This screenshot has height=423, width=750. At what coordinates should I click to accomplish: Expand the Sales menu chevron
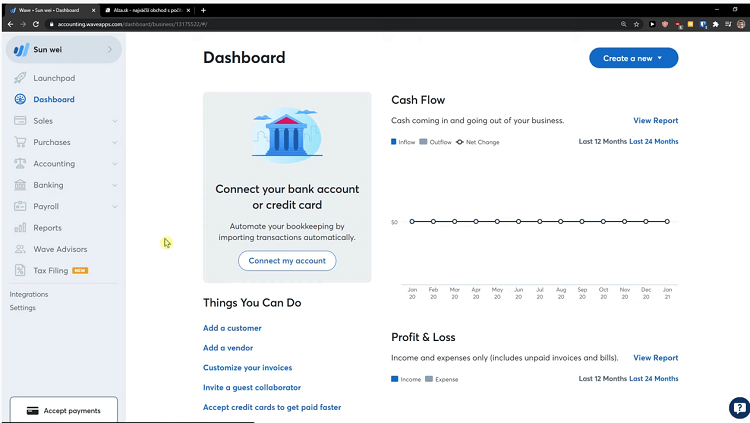point(115,121)
